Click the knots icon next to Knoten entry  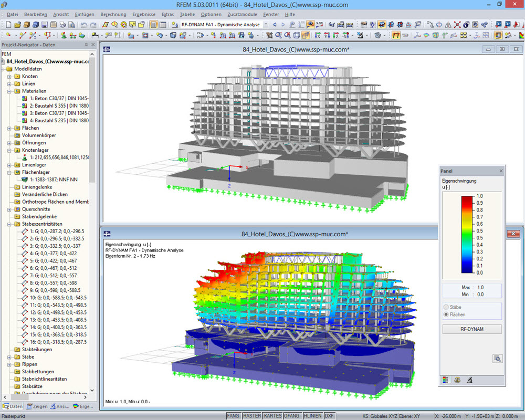(x=17, y=76)
